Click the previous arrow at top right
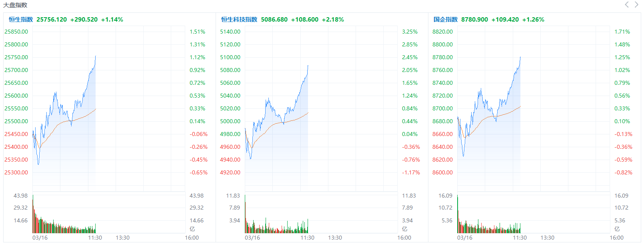 tap(627, 5)
